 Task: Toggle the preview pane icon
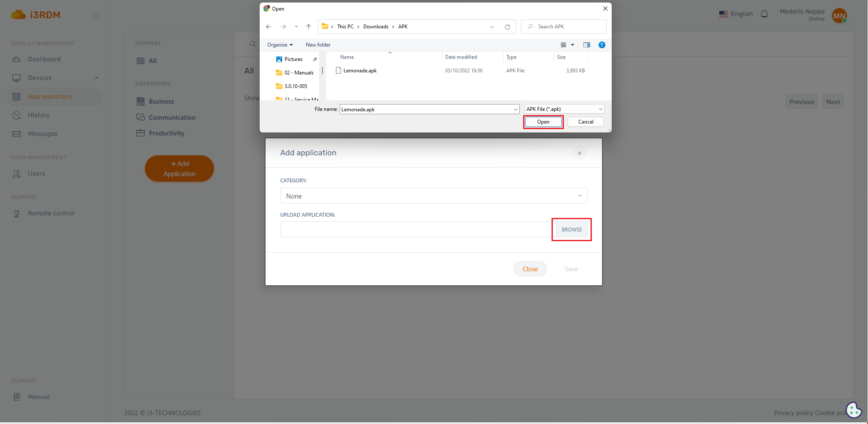(586, 45)
